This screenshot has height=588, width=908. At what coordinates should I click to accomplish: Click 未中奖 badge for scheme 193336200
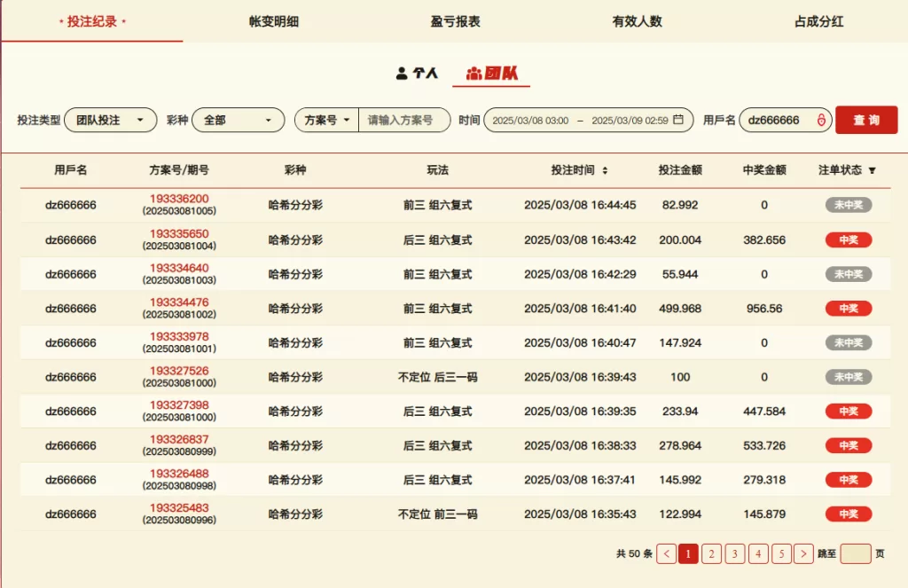point(849,205)
